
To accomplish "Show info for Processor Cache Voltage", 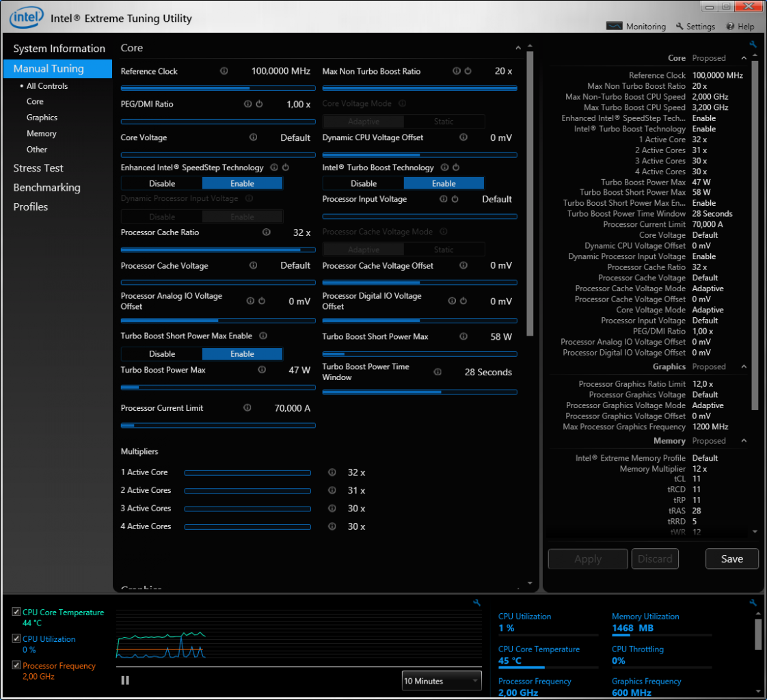I will (x=253, y=266).
